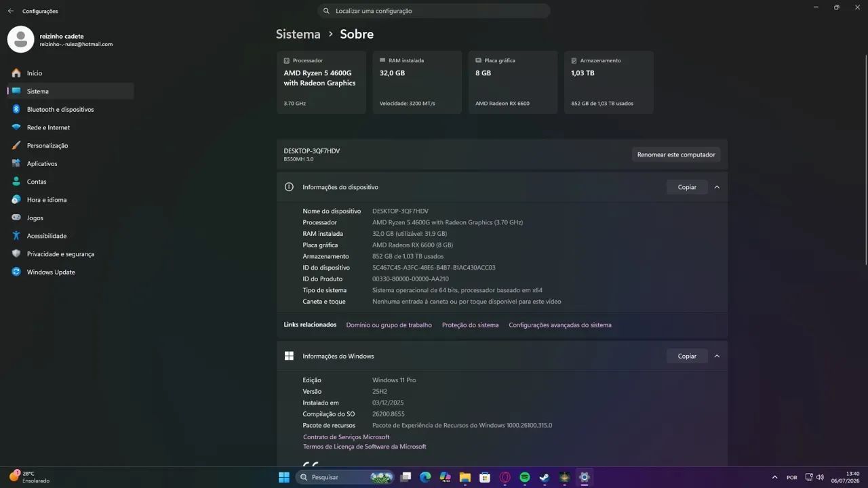This screenshot has width=868, height=488.
Task: Open Steam from the taskbar
Action: coord(545,477)
